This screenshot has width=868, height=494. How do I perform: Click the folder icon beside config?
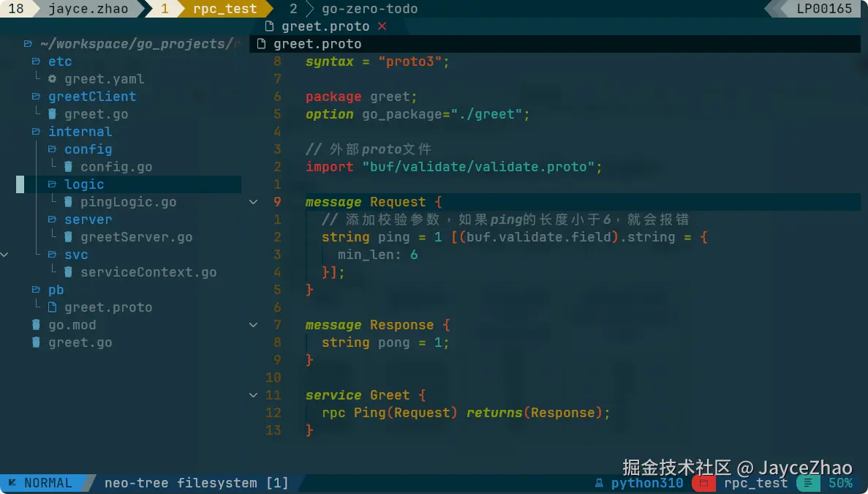point(52,149)
